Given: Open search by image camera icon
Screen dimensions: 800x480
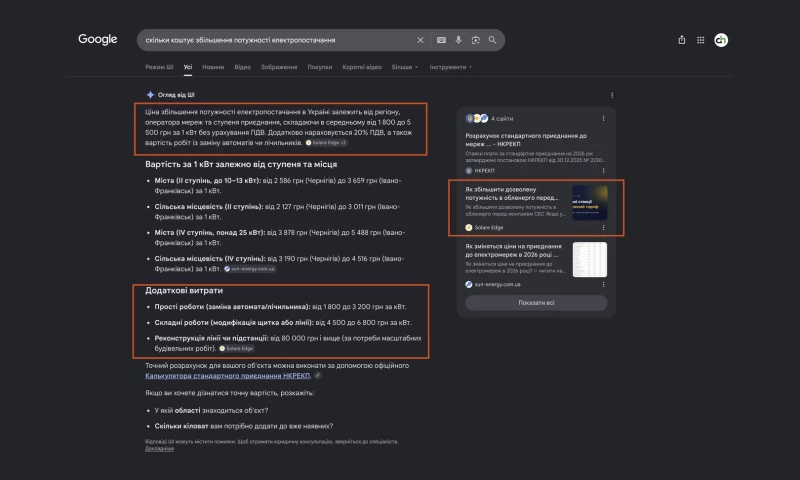Looking at the screenshot, I should pos(476,40).
